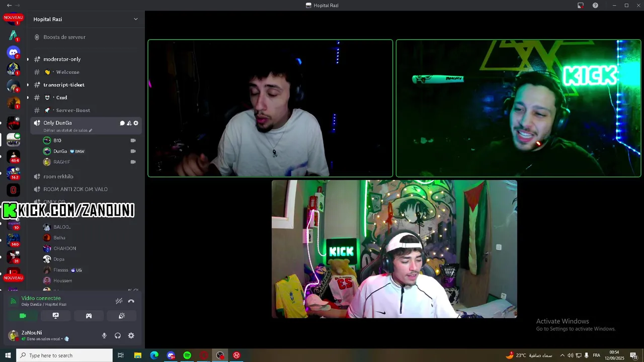This screenshot has width=644, height=362.
Task: Open inbox icon in title bar
Action: tap(581, 6)
